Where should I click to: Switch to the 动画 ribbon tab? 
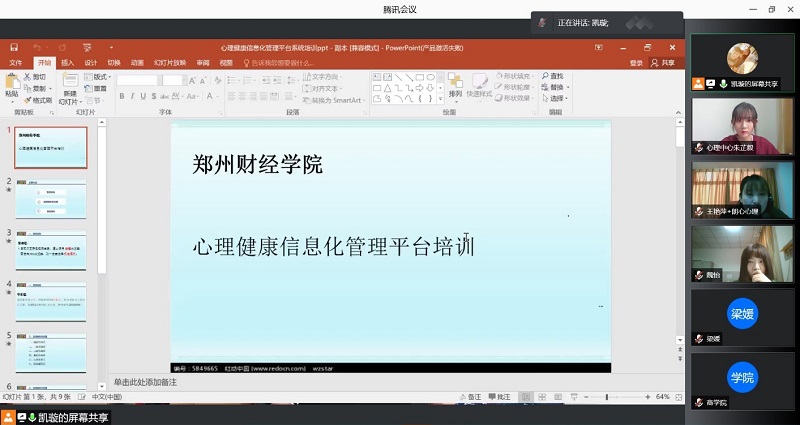[137, 63]
